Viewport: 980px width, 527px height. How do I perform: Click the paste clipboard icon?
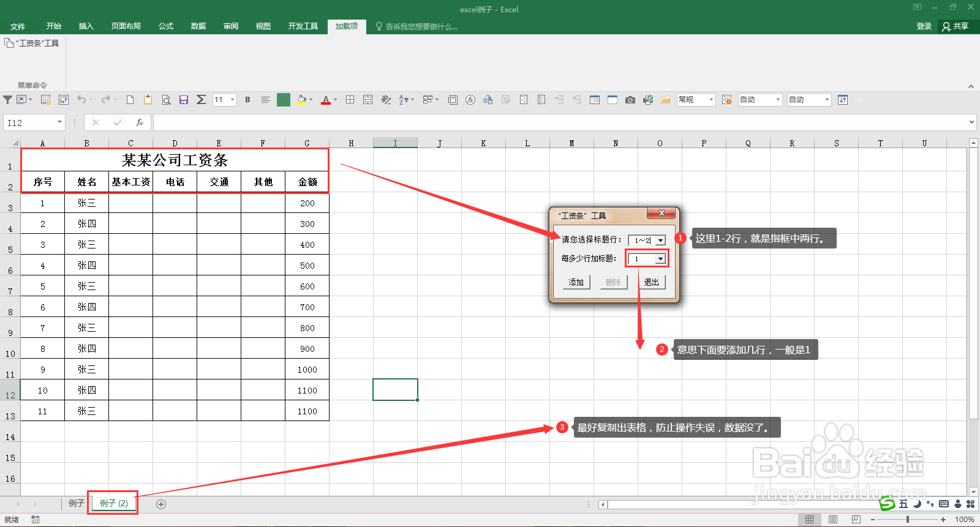tap(148, 100)
